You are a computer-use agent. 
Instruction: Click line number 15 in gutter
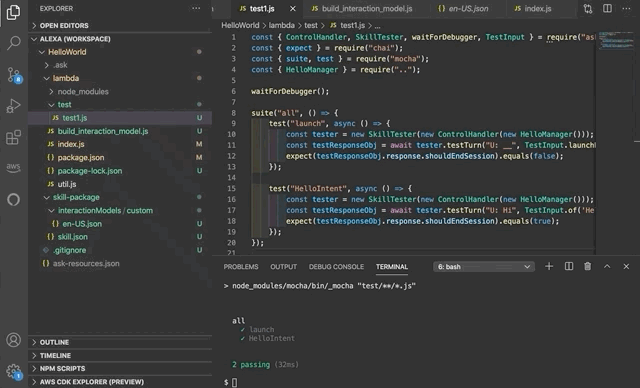231,188
